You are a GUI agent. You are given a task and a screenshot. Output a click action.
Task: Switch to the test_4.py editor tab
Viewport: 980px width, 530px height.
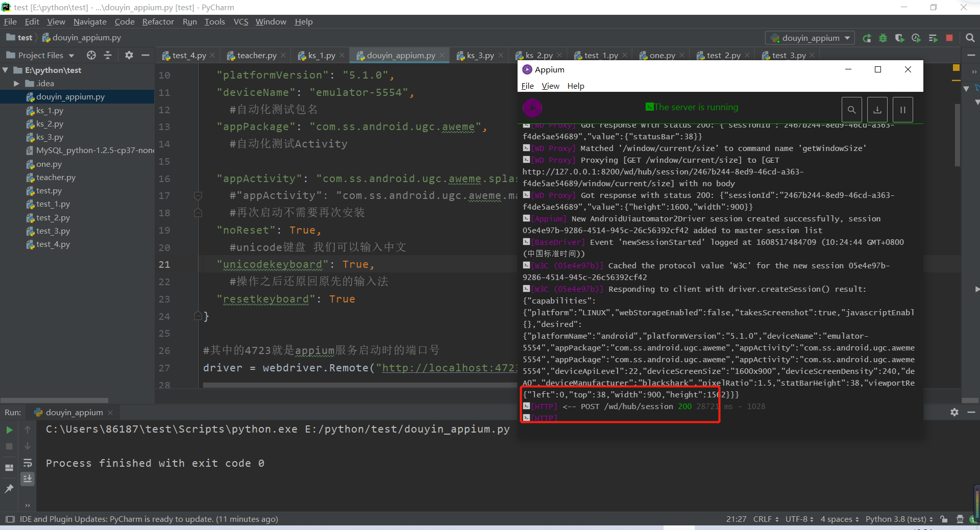coord(189,55)
